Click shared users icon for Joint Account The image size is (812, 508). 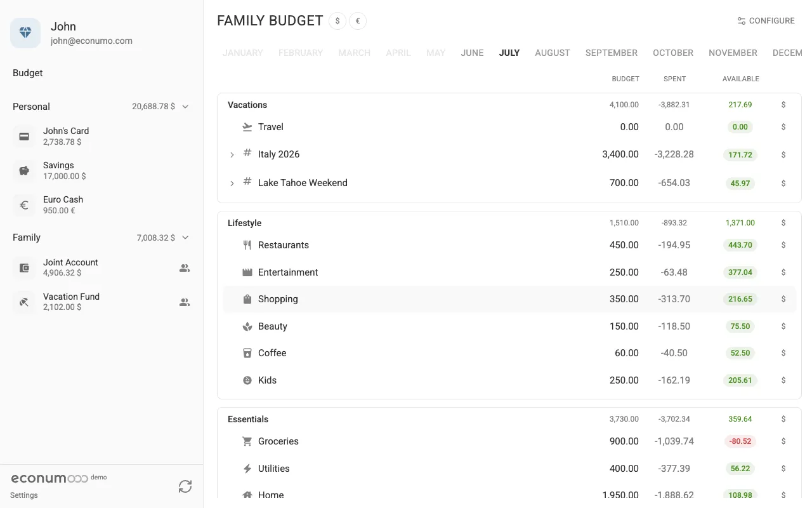pyautogui.click(x=185, y=268)
